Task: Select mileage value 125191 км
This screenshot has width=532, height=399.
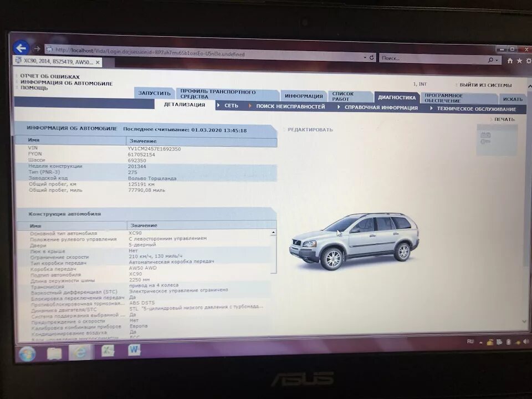Action: click(x=141, y=184)
